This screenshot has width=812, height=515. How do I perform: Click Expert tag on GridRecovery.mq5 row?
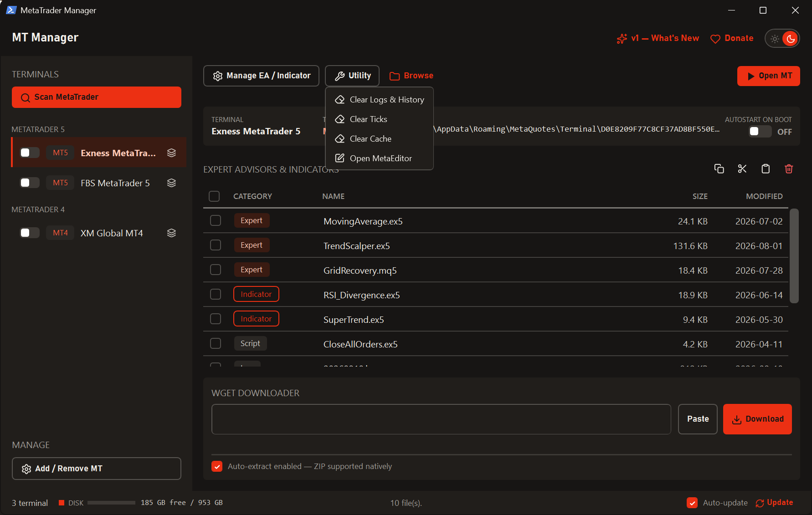click(x=252, y=270)
